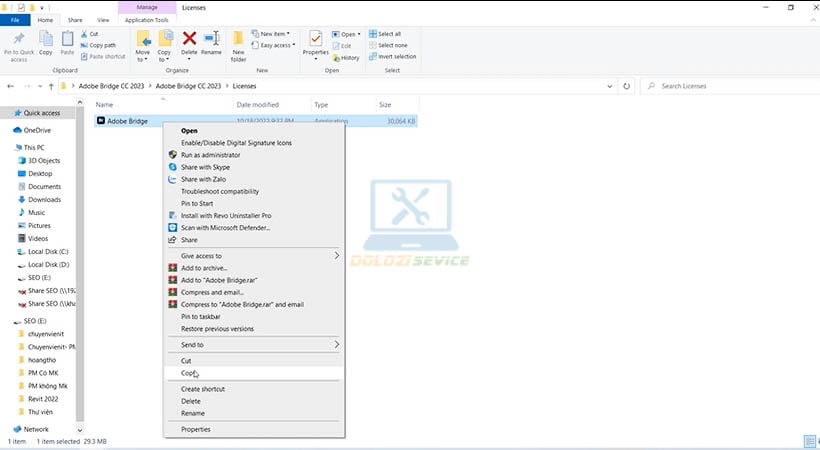Screen dimensions: 820x450
Task: Click the red Delete icon in ribbon
Action: [188, 40]
